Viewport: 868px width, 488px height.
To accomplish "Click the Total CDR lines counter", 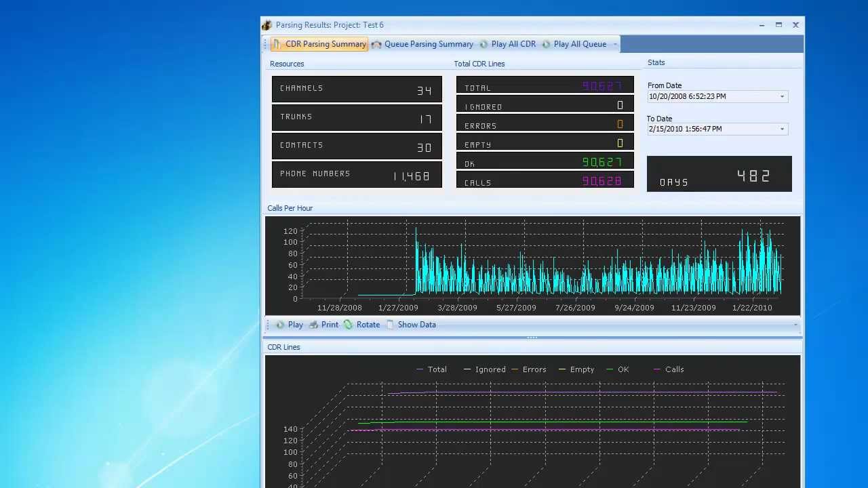I will [x=545, y=85].
